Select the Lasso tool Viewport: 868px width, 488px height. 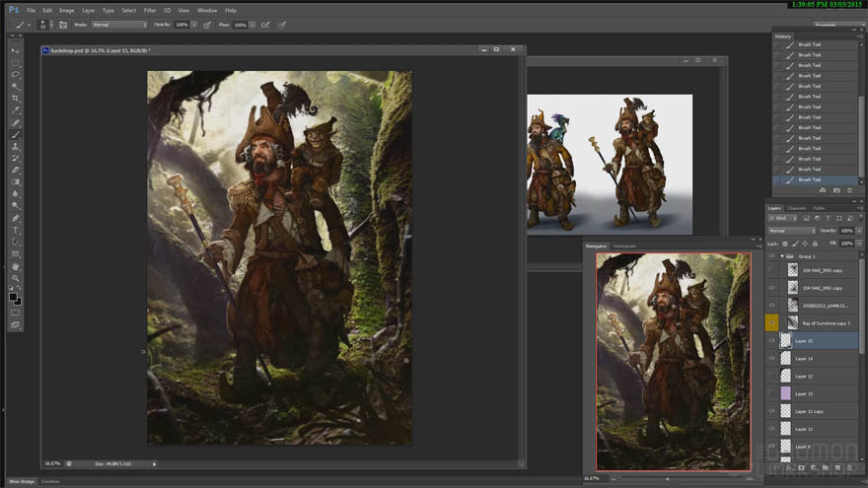16,74
